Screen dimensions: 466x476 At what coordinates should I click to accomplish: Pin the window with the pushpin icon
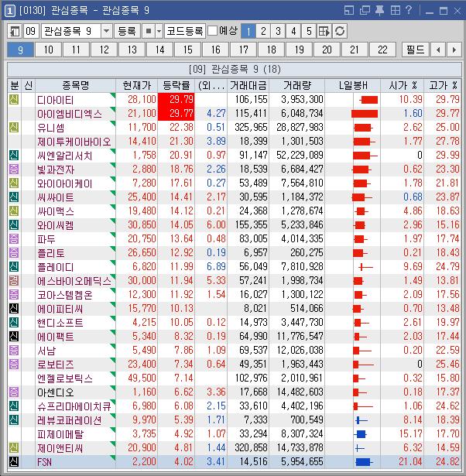tap(379, 11)
